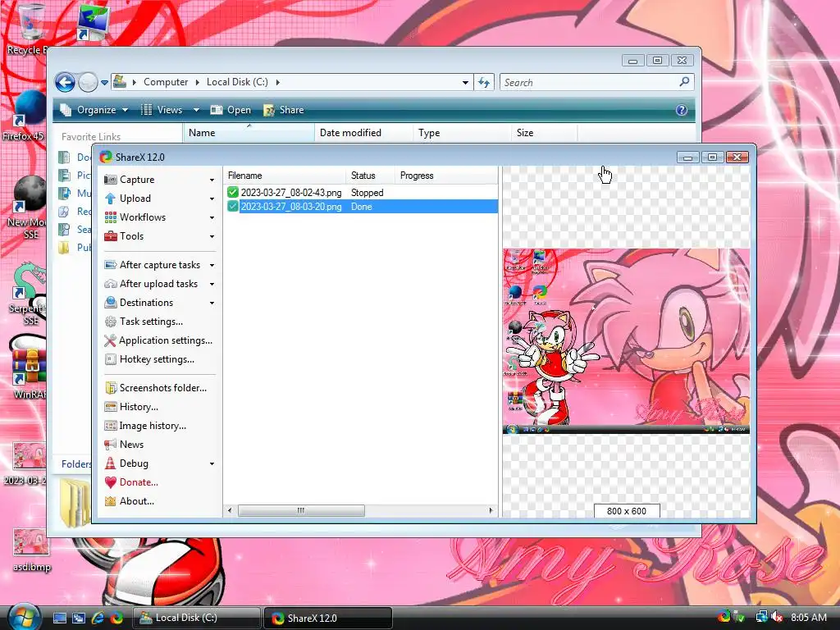Screen dimensions: 840x630
Task: Click the right arrow of the horizontal scrollbar
Action: 491,510
